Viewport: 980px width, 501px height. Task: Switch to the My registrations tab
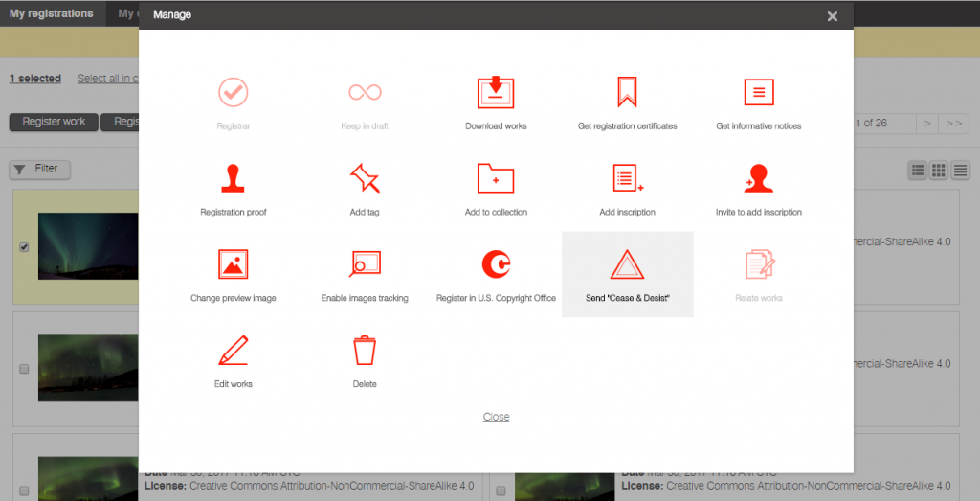(x=52, y=13)
